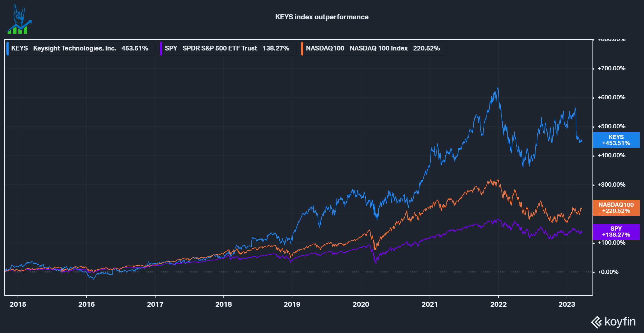Click the 220.52% value in NASDAQ100 legend

click(426, 48)
